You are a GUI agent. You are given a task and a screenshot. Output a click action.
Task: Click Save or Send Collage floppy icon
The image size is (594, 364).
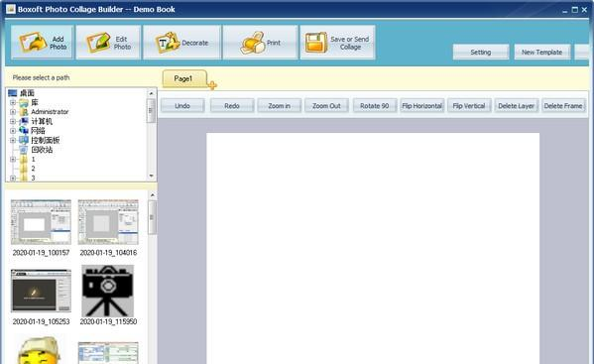coord(316,43)
